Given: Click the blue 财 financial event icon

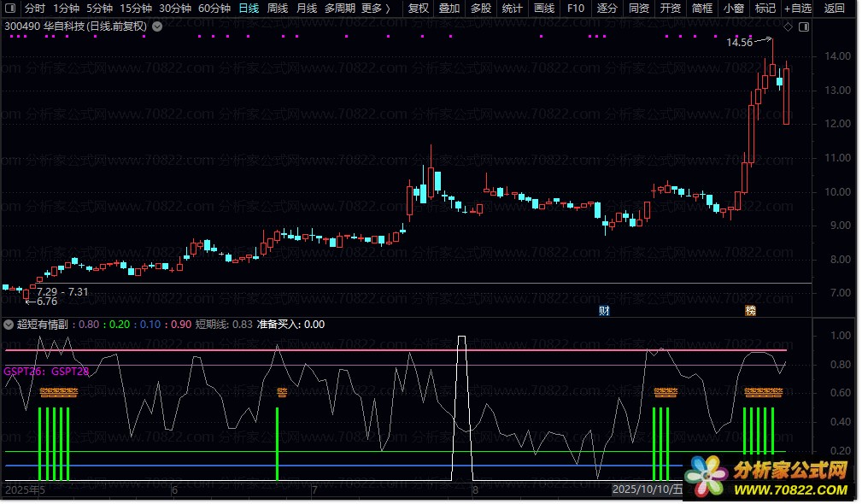Looking at the screenshot, I should [x=605, y=310].
